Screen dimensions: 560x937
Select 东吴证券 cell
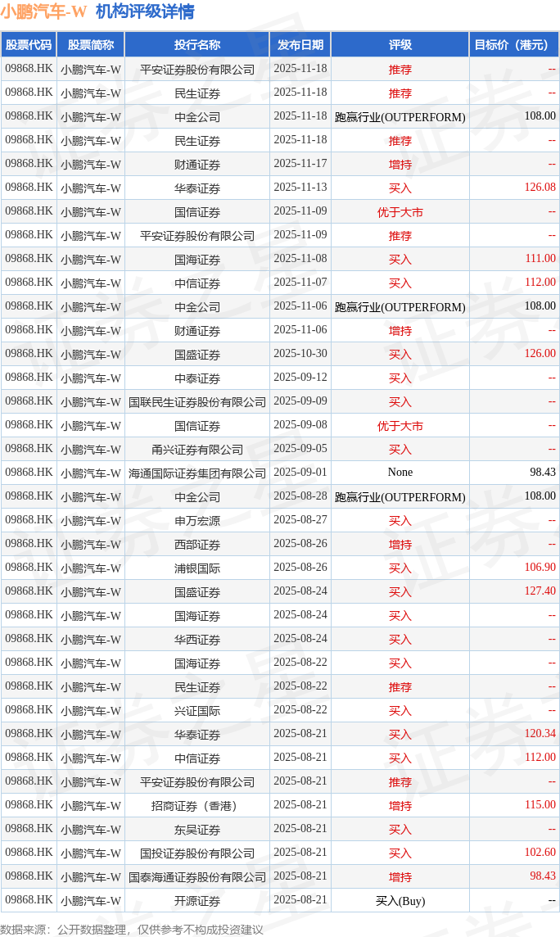[x=197, y=830]
